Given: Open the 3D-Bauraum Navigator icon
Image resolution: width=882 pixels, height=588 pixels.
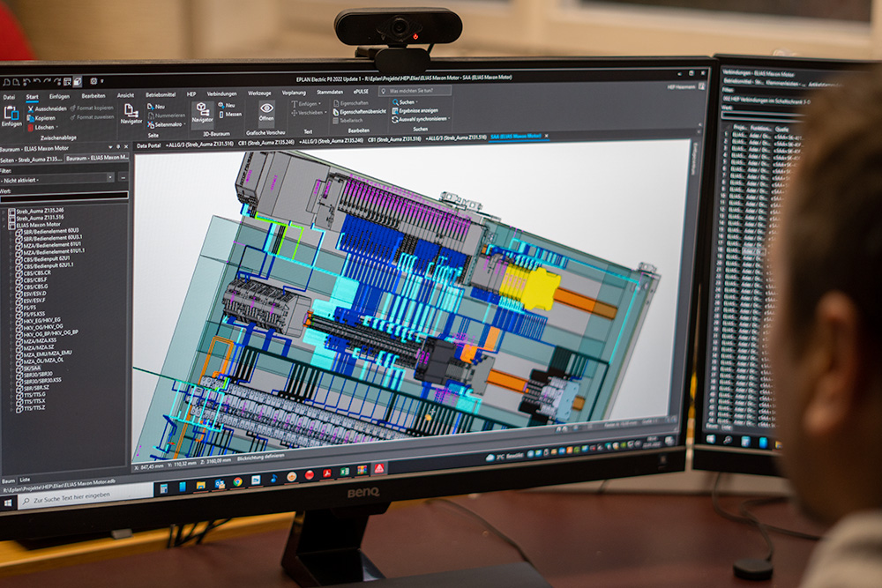Looking at the screenshot, I should [x=202, y=109].
